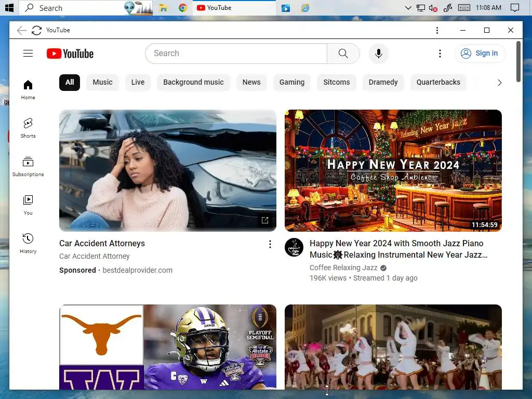Viewport: 532px width, 399px height.
Task: Open File Explorer from taskbar
Action: tap(164, 8)
